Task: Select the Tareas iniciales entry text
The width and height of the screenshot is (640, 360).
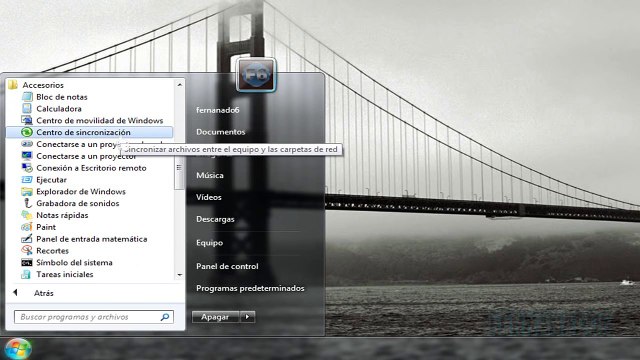Action: pos(64,274)
